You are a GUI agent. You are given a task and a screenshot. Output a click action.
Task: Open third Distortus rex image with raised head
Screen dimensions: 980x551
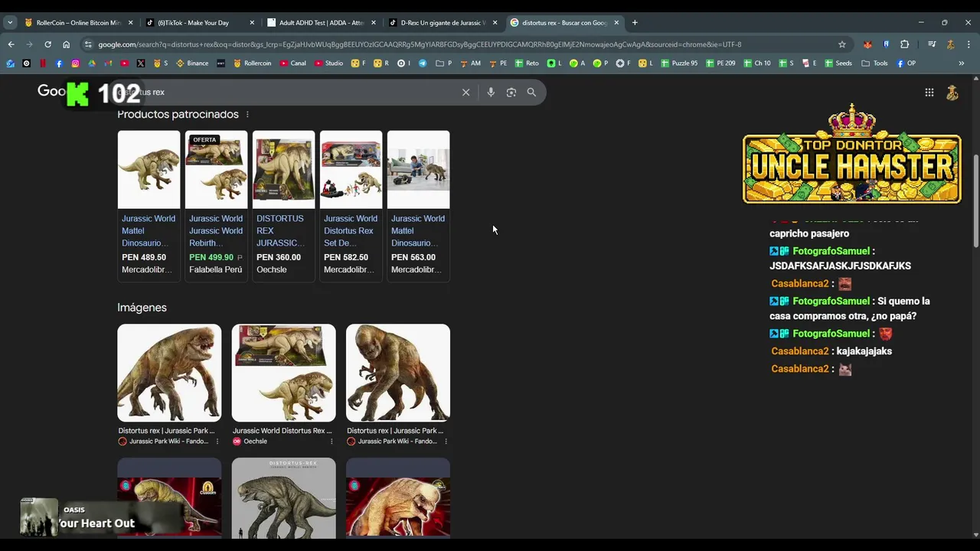(x=398, y=373)
